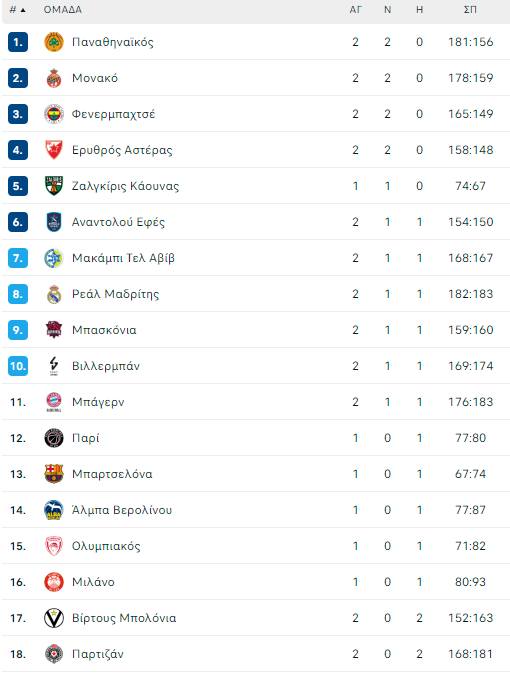Open the Παρτιζάν team name link

(98, 654)
